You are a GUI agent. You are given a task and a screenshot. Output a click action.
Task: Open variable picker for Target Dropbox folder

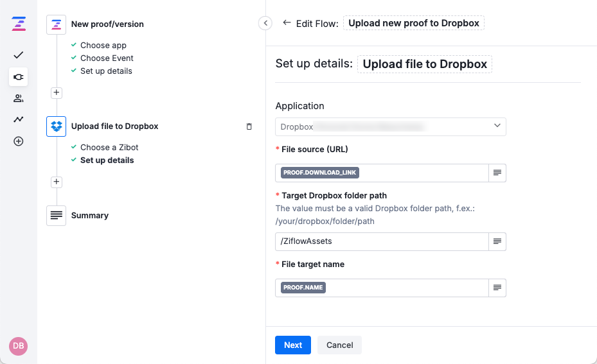[x=497, y=241]
